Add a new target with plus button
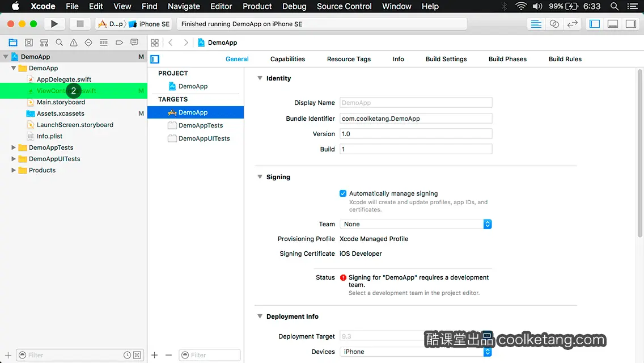 click(x=154, y=355)
